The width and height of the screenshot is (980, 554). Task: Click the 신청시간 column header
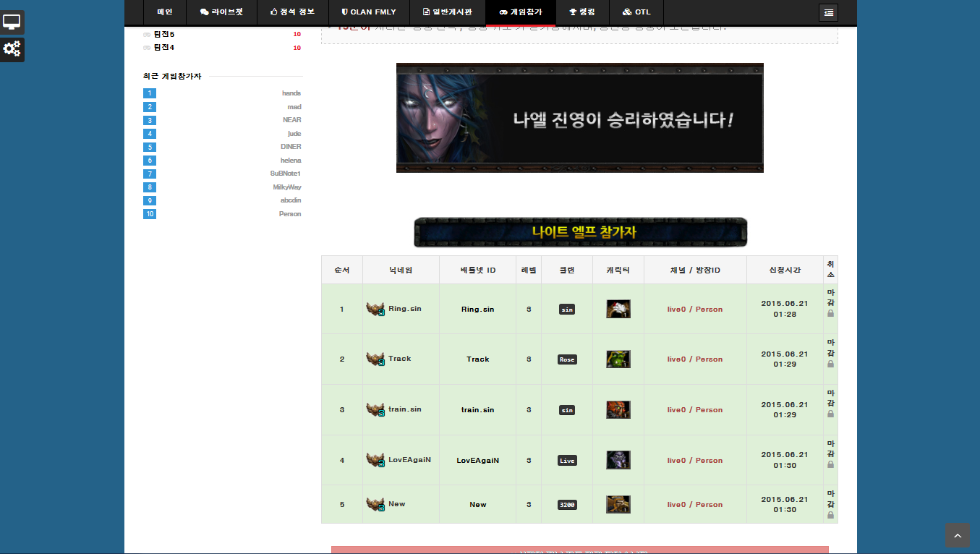[785, 270]
